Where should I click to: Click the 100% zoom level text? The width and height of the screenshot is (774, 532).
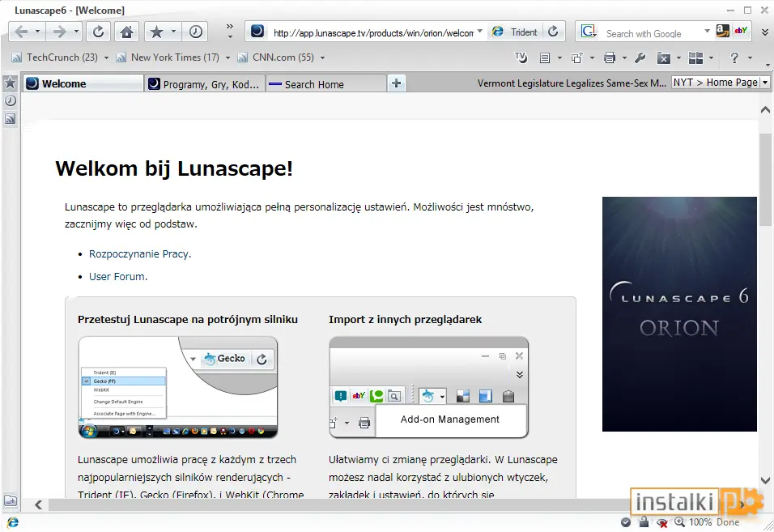700,522
